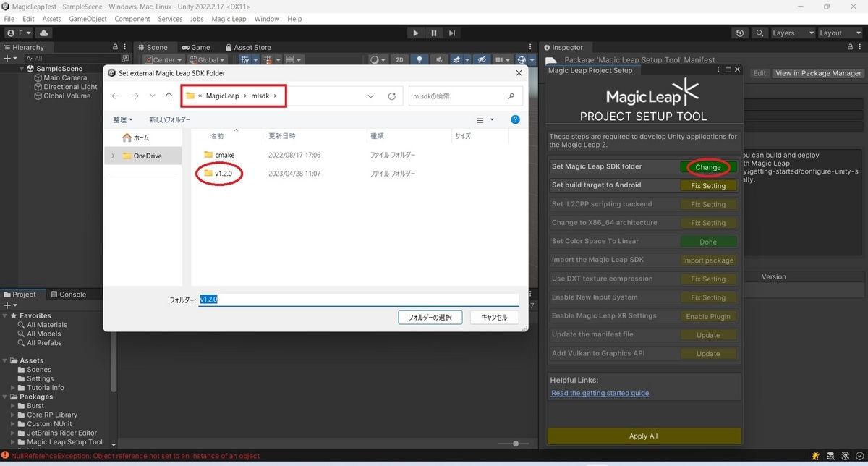Start Play mode with the Play button
Image resolution: width=868 pixels, height=466 pixels.
click(x=415, y=33)
